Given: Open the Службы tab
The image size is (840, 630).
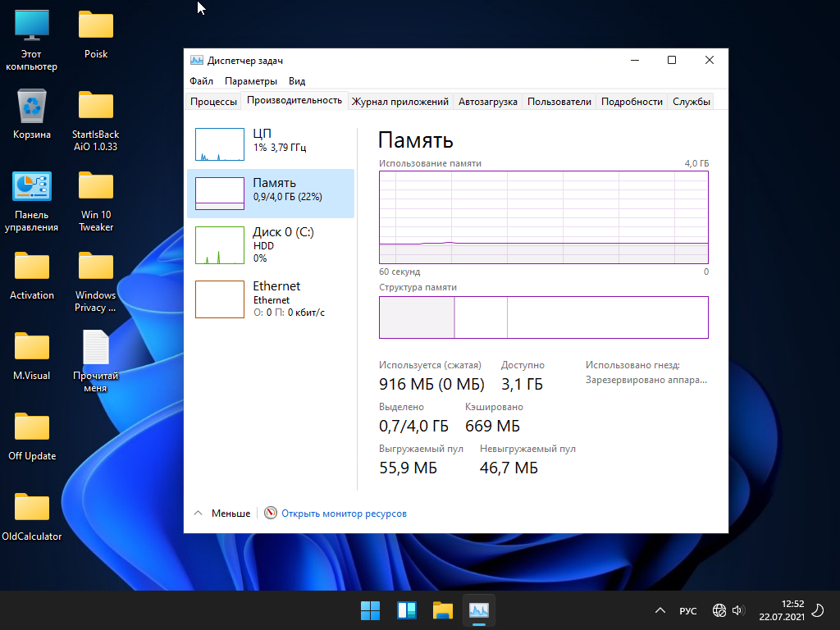Looking at the screenshot, I should coord(691,102).
